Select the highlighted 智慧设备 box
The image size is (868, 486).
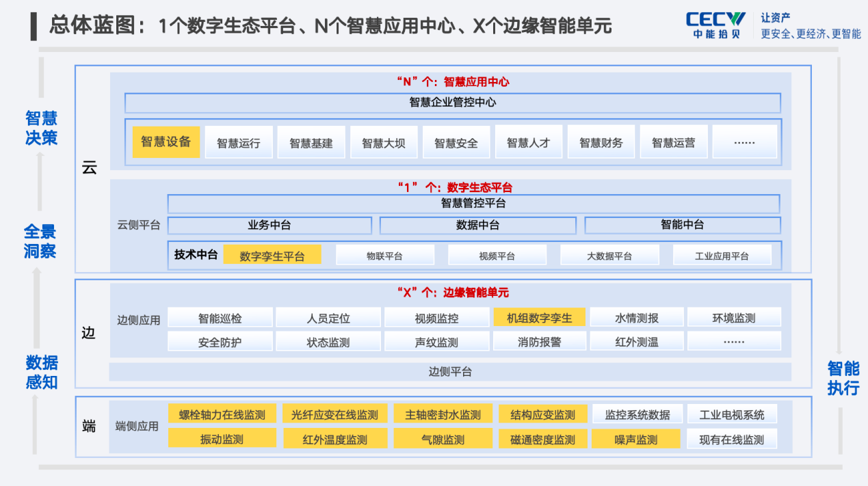click(x=166, y=142)
